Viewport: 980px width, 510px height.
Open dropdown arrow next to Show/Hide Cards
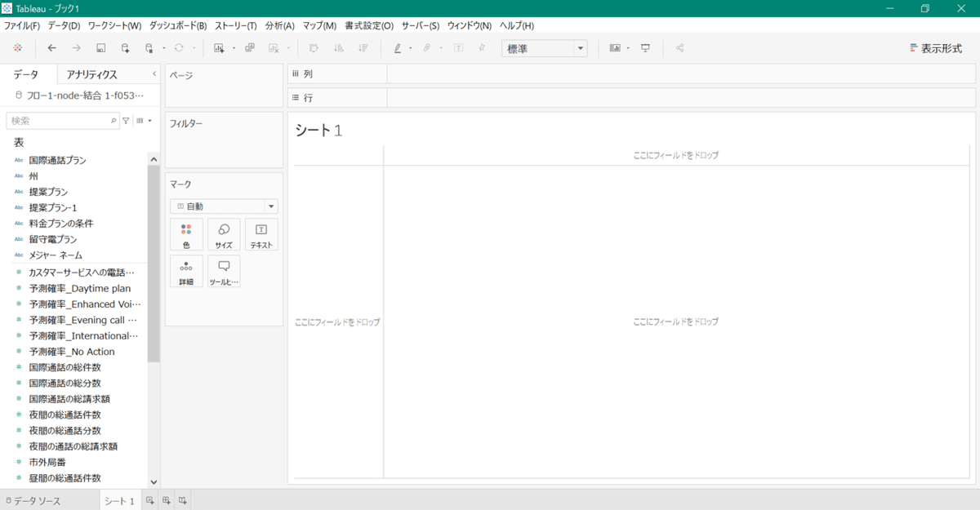coord(628,48)
